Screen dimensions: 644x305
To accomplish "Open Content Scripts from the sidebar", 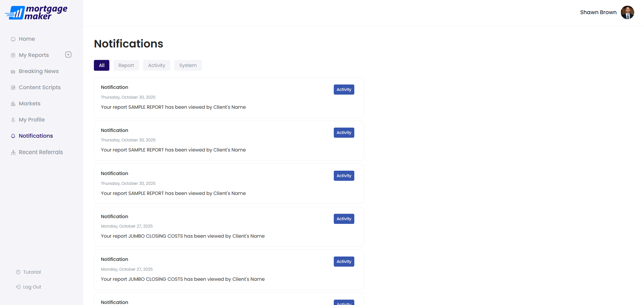I will (x=40, y=88).
